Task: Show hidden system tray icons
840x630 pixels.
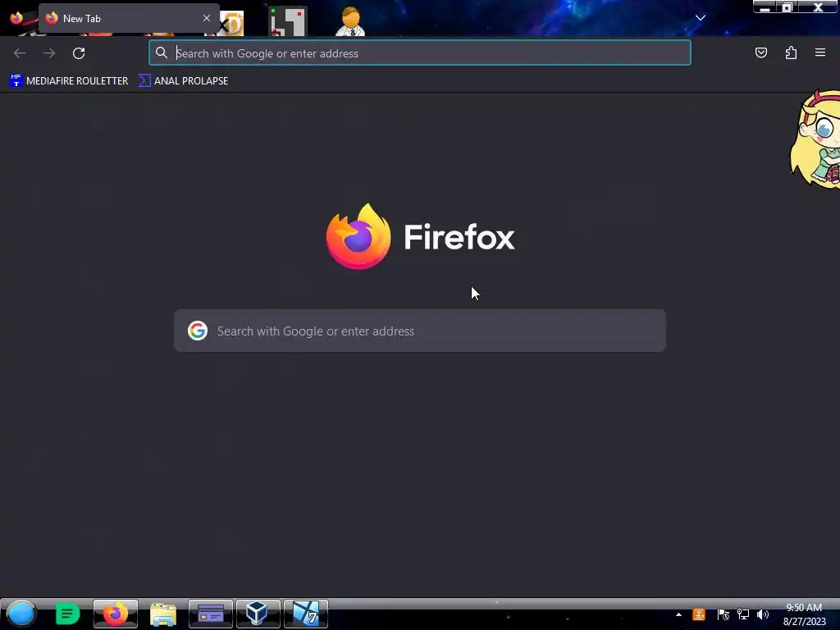Action: point(678,614)
